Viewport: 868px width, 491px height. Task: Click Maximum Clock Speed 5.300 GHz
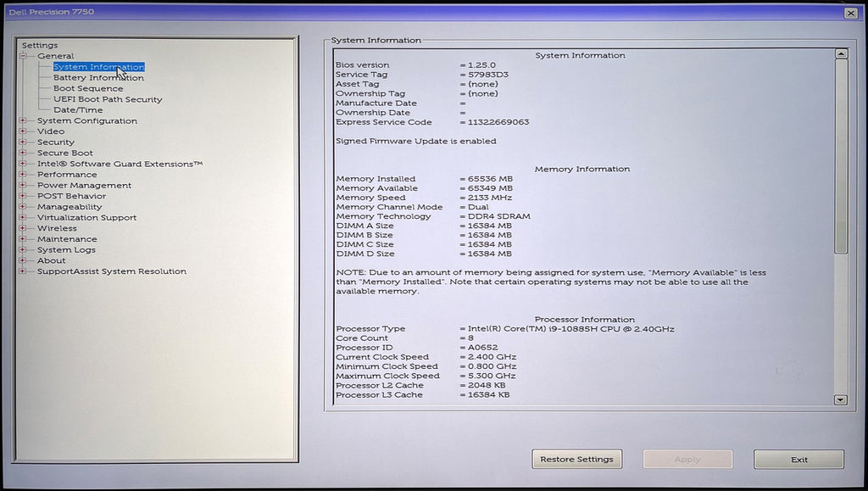click(492, 376)
